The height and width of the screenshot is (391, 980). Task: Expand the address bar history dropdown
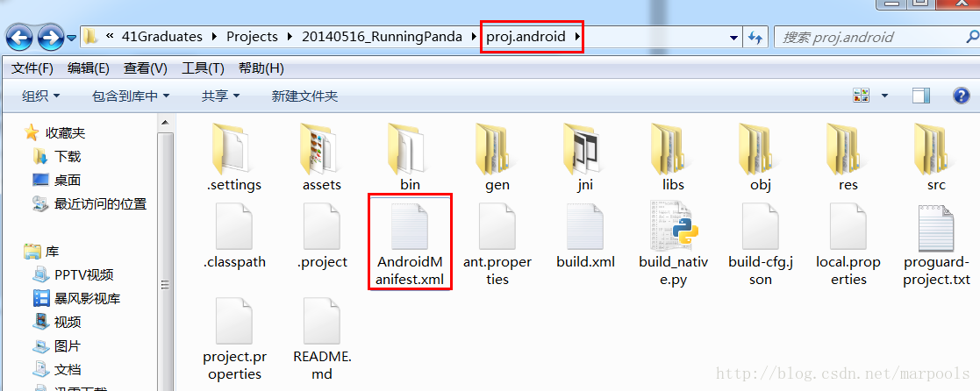click(733, 38)
